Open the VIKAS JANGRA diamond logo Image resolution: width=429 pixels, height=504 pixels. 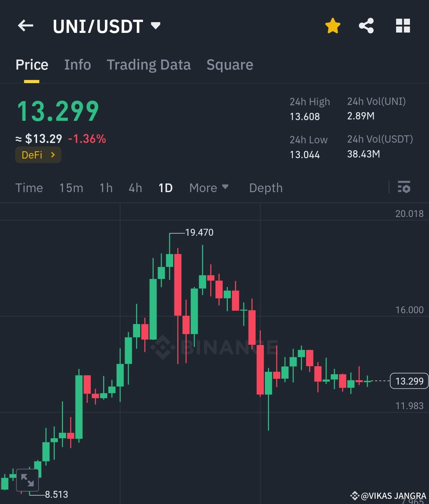pos(355,495)
